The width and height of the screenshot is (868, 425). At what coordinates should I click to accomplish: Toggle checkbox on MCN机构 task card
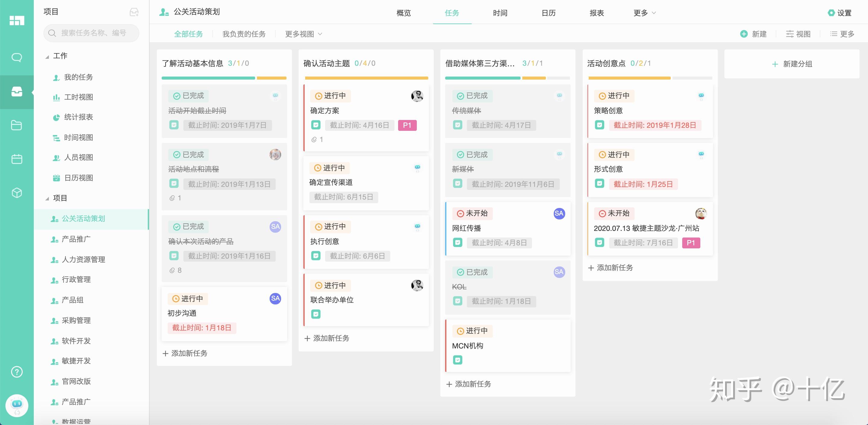click(x=458, y=360)
